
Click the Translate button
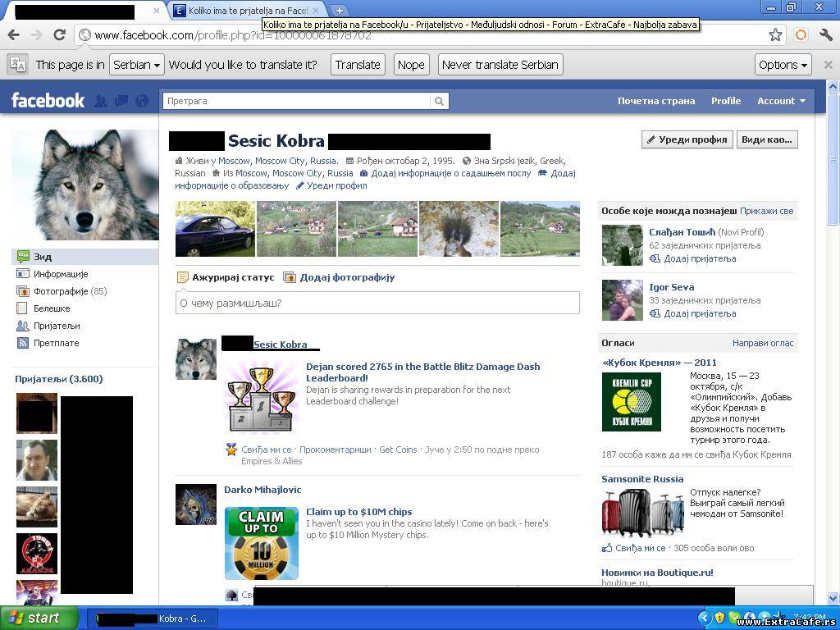(358, 65)
